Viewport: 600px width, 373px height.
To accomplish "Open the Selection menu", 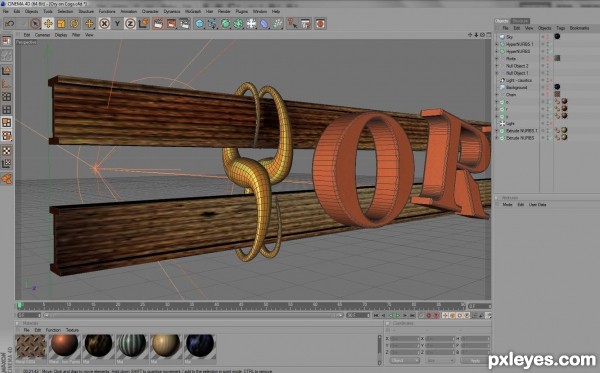I will pyautogui.click(x=65, y=11).
